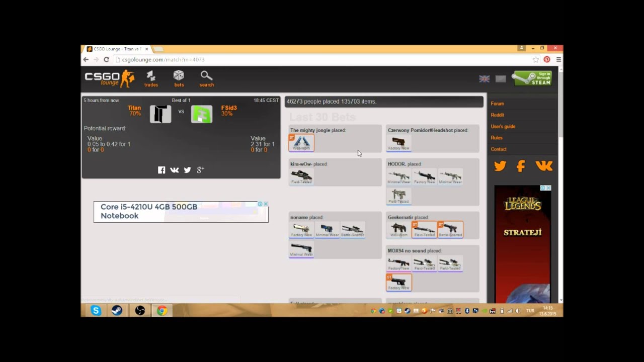Open the sidebar Twitter icon
This screenshot has height=362, width=644.
coord(500,166)
